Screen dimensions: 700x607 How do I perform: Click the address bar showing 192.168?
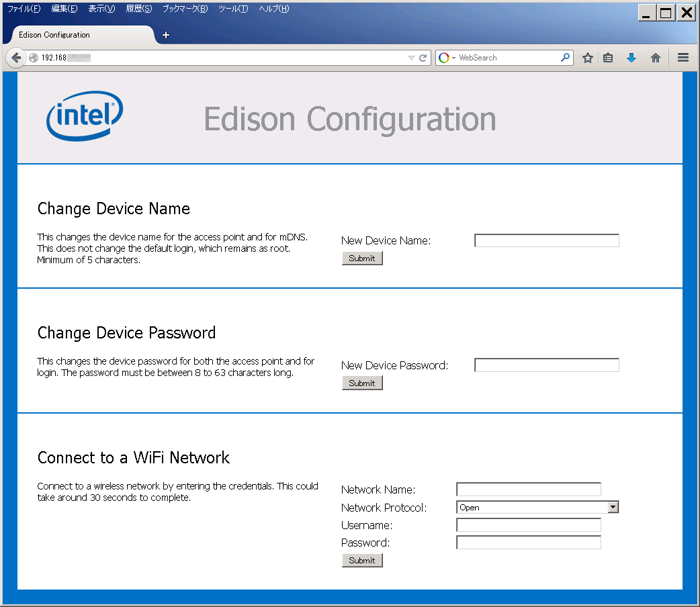click(x=223, y=58)
